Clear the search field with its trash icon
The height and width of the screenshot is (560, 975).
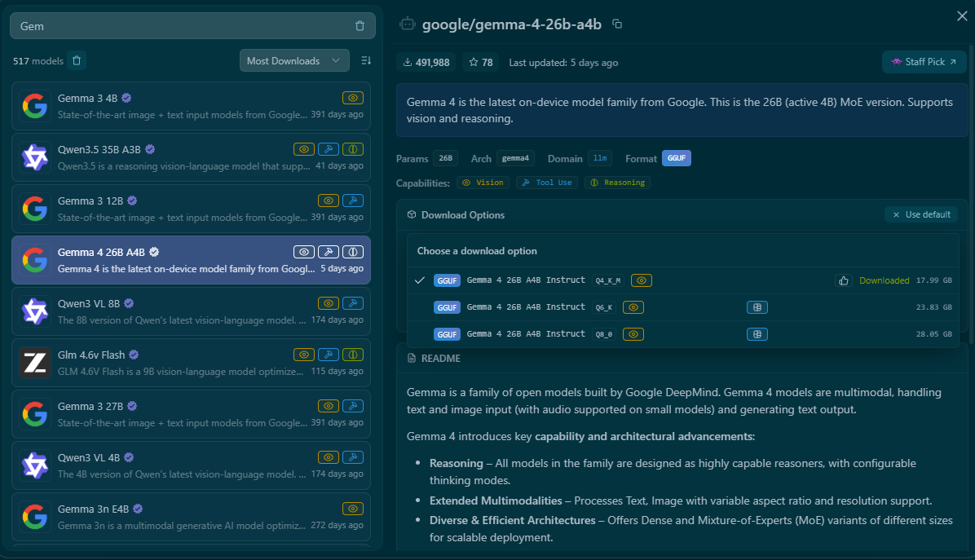click(360, 26)
